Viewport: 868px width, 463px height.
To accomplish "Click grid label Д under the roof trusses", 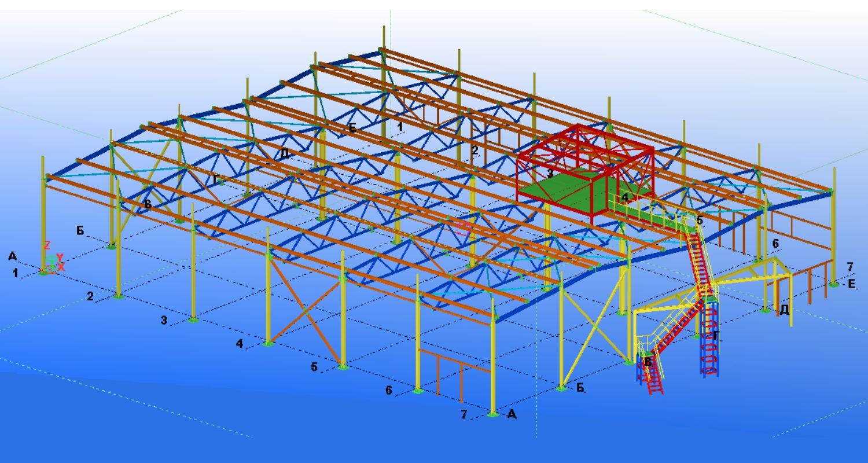I will (x=284, y=154).
